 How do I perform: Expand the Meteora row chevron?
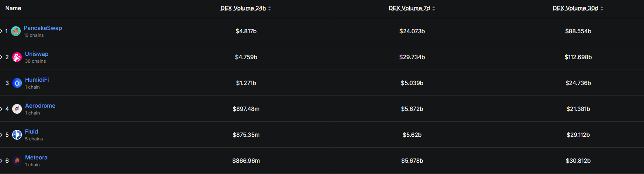point(1,161)
